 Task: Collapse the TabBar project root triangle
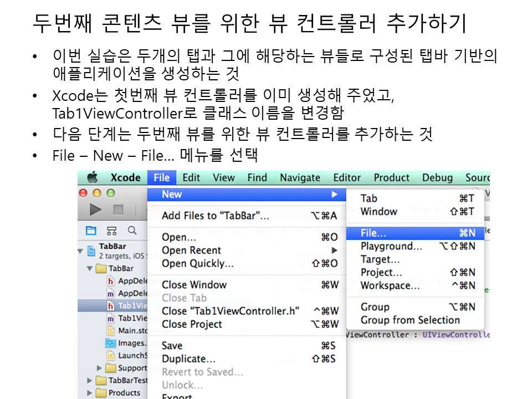(x=81, y=250)
